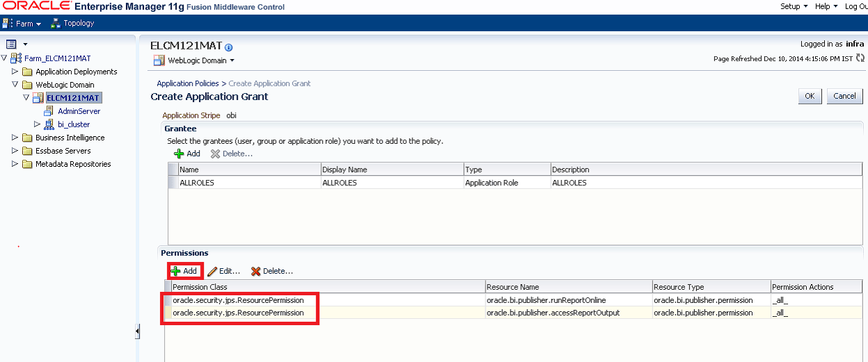
Task: Open the Help menu
Action: pos(826,6)
